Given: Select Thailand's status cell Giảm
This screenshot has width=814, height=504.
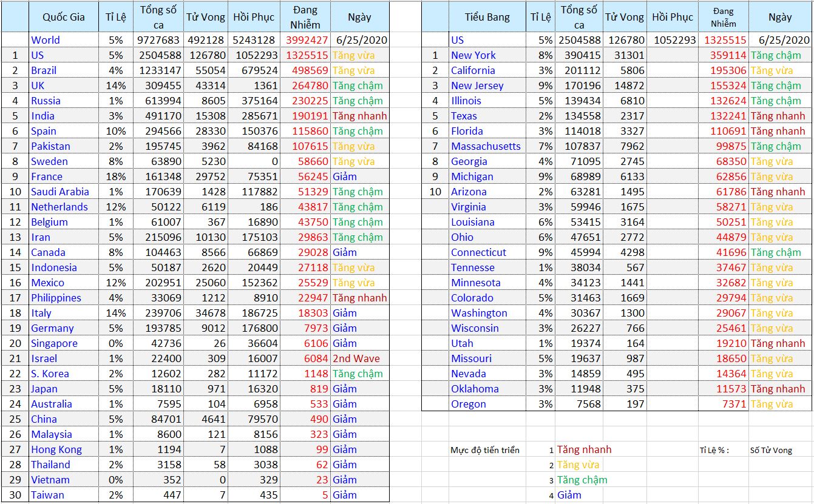Looking at the screenshot, I should click(x=359, y=465).
